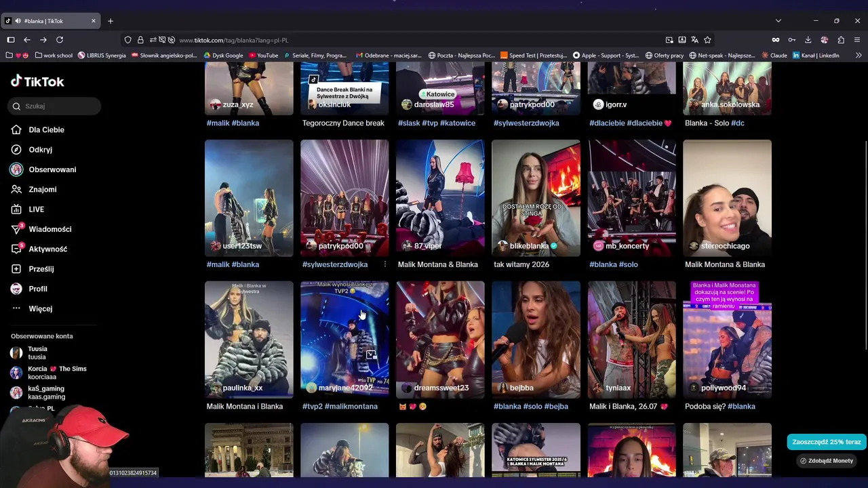This screenshot has width=868, height=488.
Task: Open the TikTok logo home link
Action: tap(37, 81)
